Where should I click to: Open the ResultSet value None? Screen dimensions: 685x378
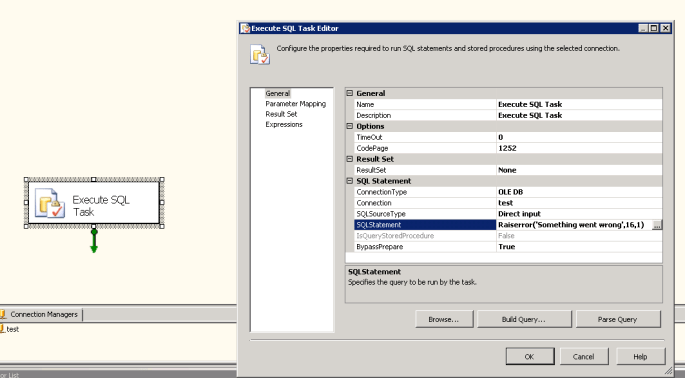coord(579,170)
